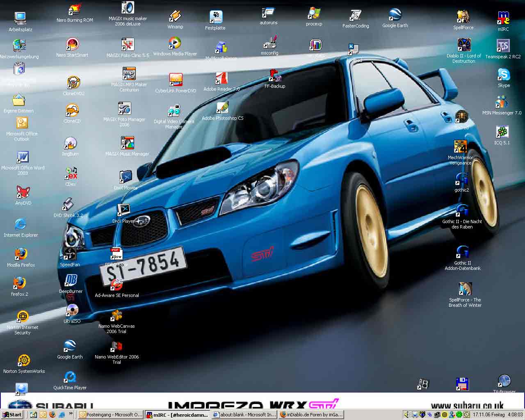Open Gothic II Addon-Datenbank
The image size is (525, 420).
coord(463,252)
